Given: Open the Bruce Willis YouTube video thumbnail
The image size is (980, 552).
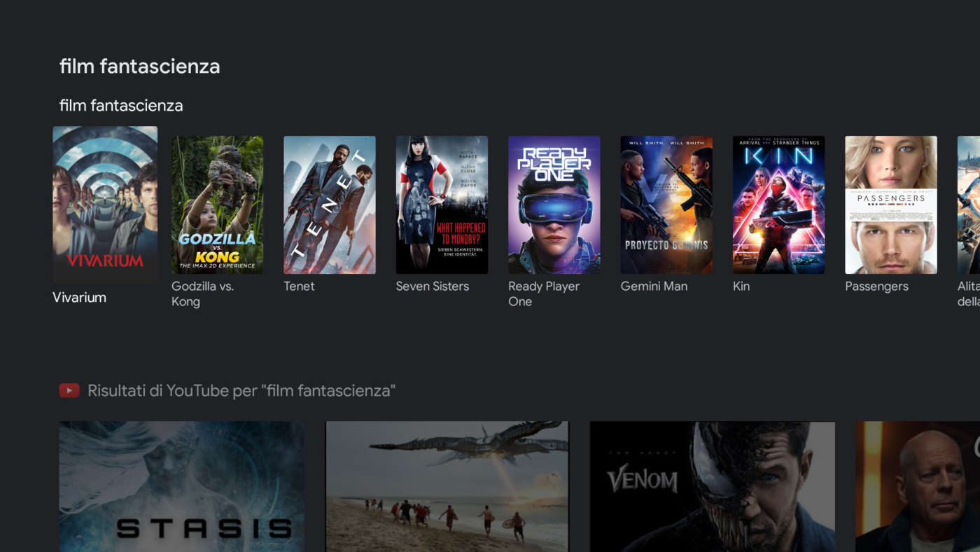Looking at the screenshot, I should 918,486.
